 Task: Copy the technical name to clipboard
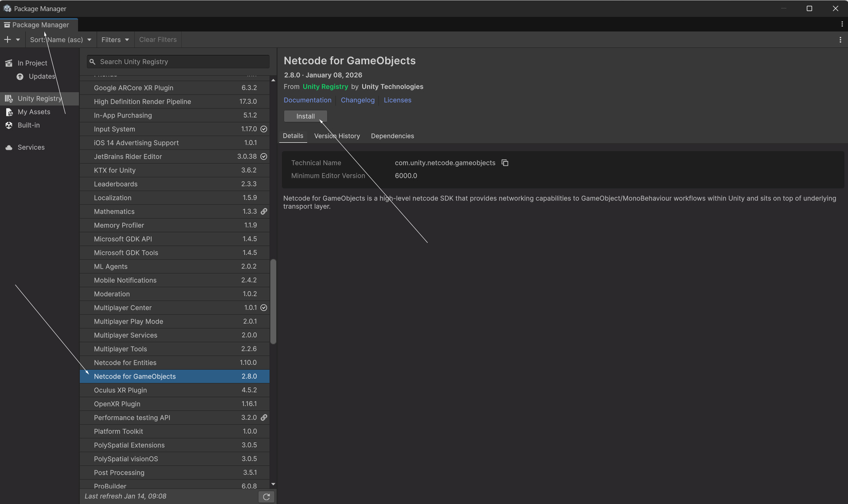click(505, 163)
